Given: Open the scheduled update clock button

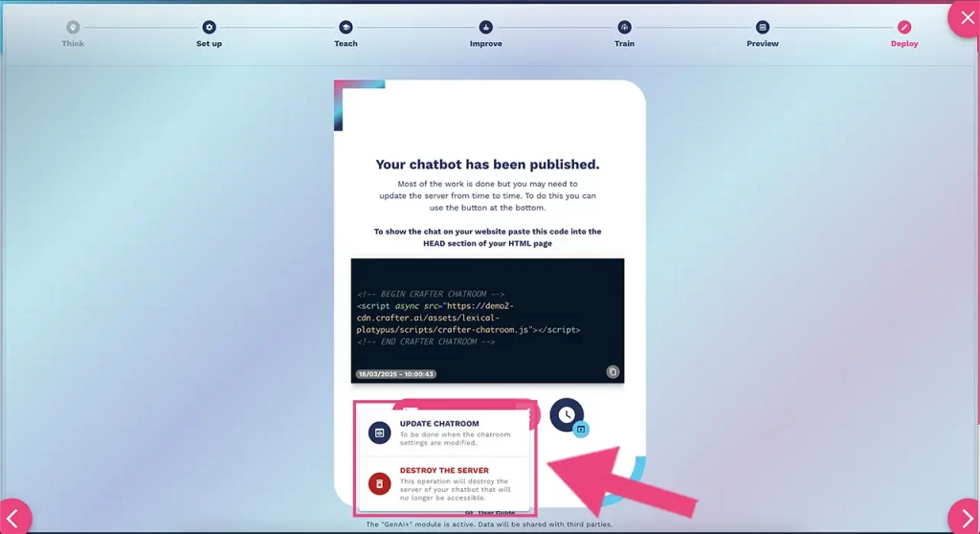Looking at the screenshot, I should point(567,414).
